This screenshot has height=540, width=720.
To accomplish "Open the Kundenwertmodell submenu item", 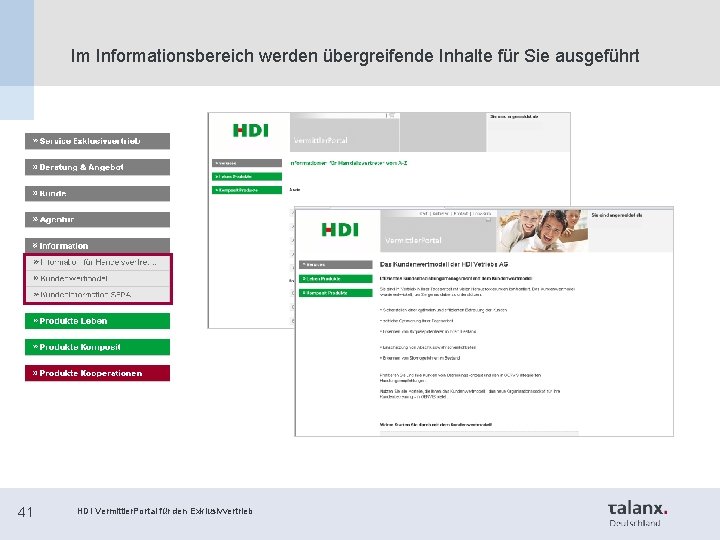I will click(98, 279).
